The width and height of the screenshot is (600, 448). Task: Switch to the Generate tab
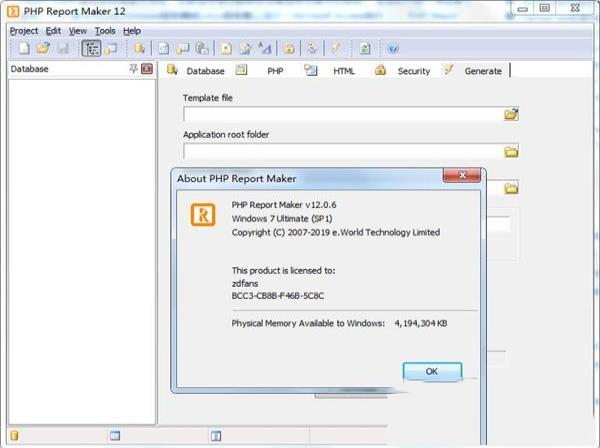click(474, 71)
